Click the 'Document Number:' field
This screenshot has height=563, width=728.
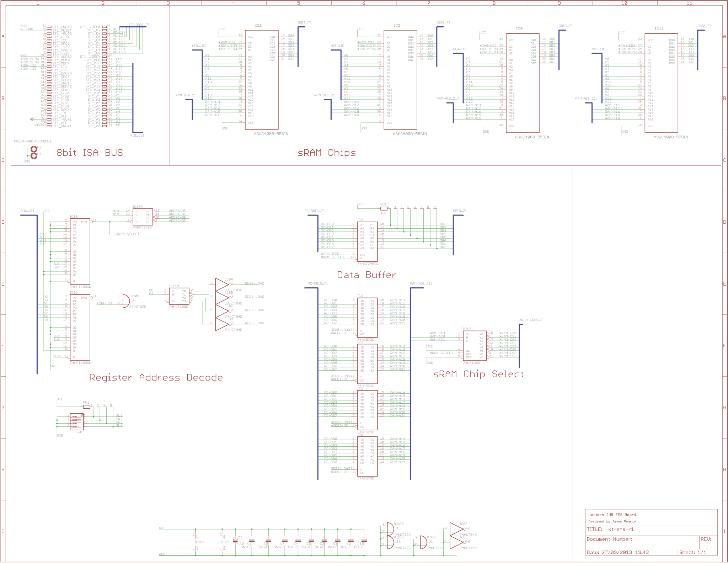(610, 539)
